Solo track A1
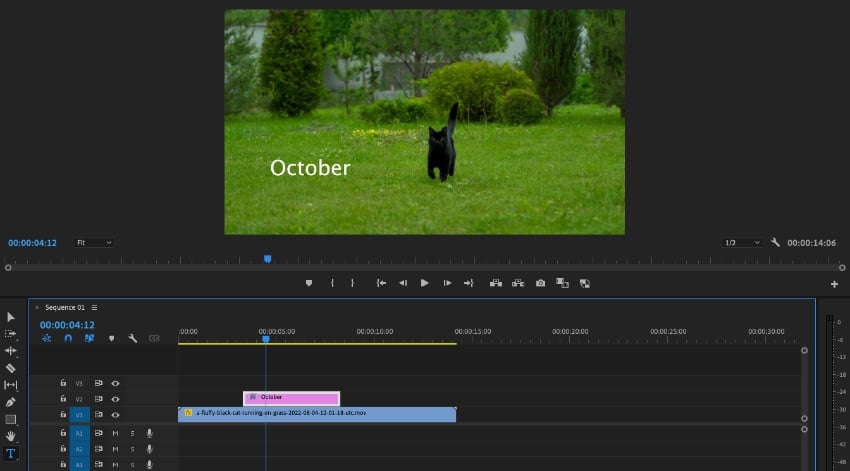This screenshot has width=850, height=471. (x=132, y=433)
